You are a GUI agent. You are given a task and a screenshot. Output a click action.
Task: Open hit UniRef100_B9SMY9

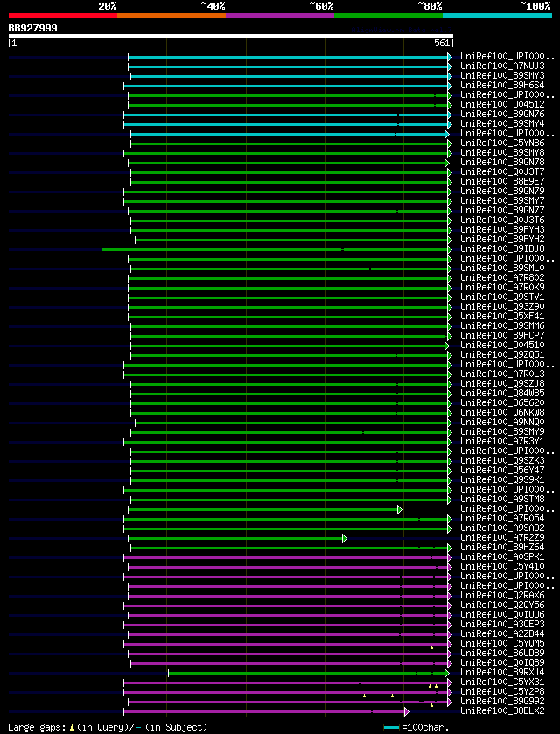pos(502,432)
